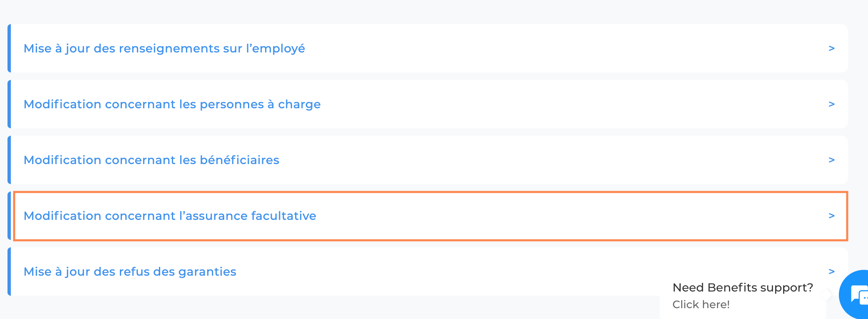Click the blue accent bar on the employé renseignements card
This screenshot has width=868, height=319.
coord(9,48)
